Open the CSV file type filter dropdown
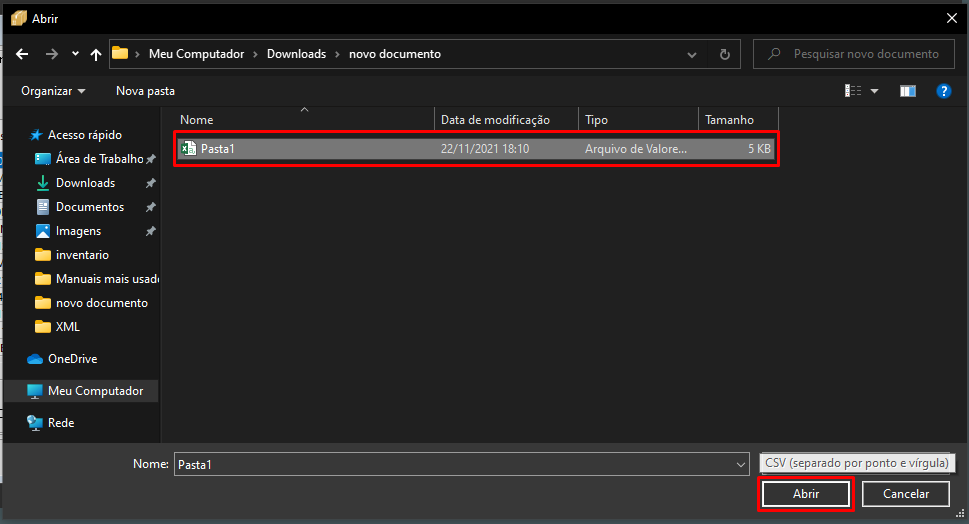The width and height of the screenshot is (969, 524). (x=857, y=463)
